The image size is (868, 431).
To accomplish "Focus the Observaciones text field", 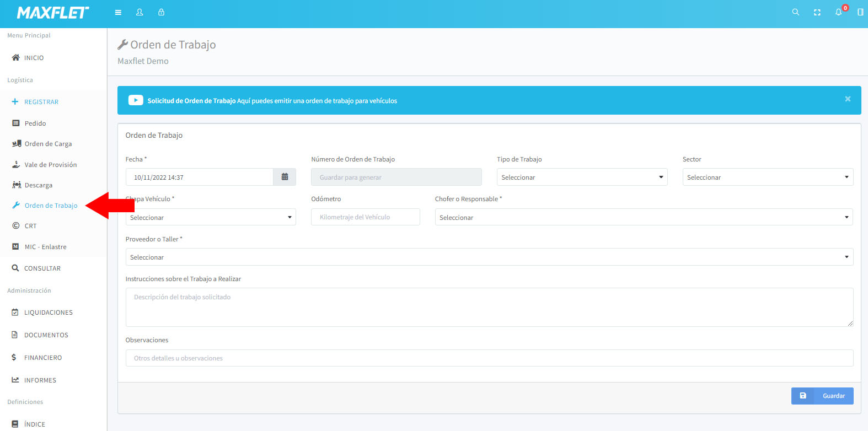I will [x=489, y=358].
